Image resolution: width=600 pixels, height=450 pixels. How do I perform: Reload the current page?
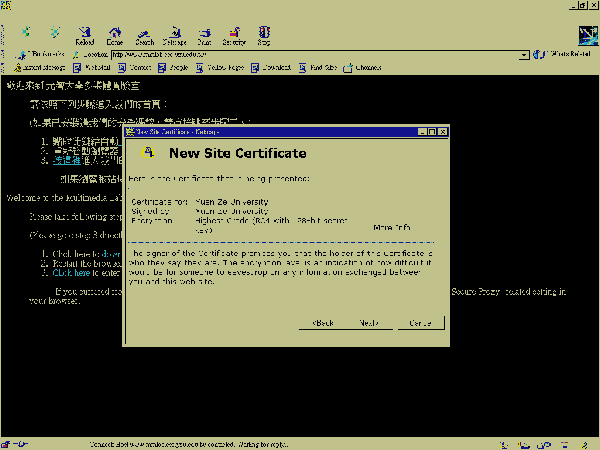85,36
